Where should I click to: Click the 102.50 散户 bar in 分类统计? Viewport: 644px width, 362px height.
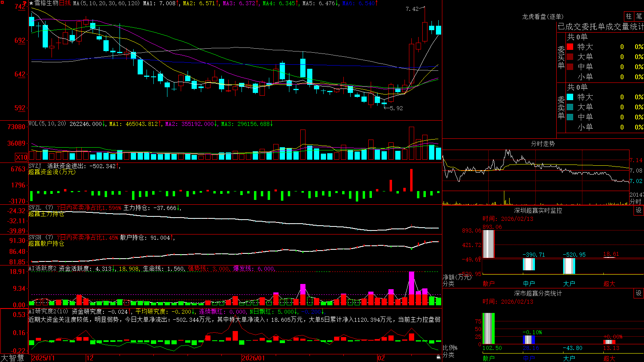click(489, 329)
